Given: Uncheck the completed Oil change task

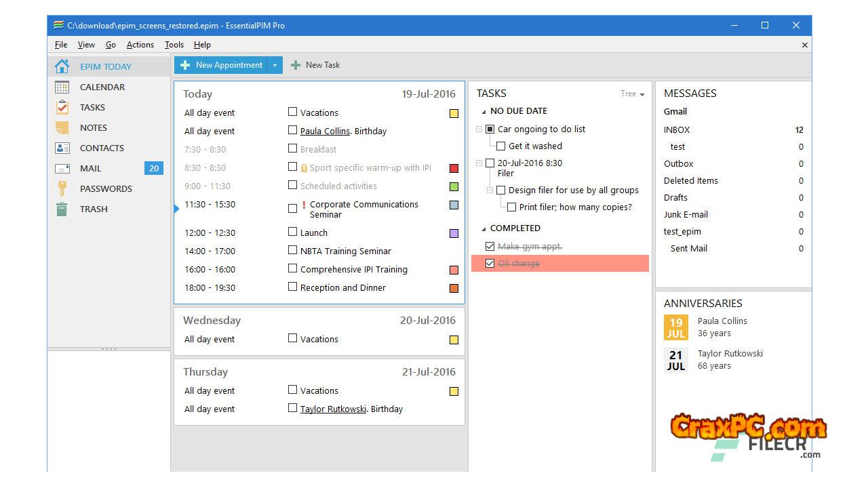Looking at the screenshot, I should pos(490,264).
